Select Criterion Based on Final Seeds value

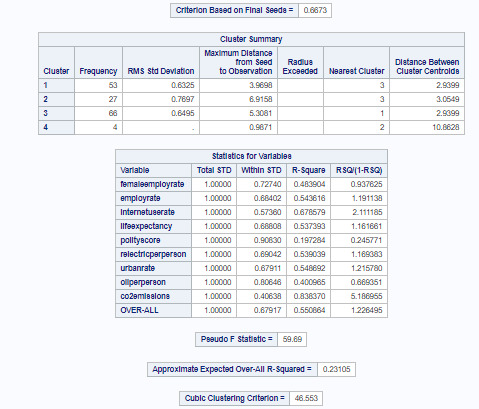(315, 10)
